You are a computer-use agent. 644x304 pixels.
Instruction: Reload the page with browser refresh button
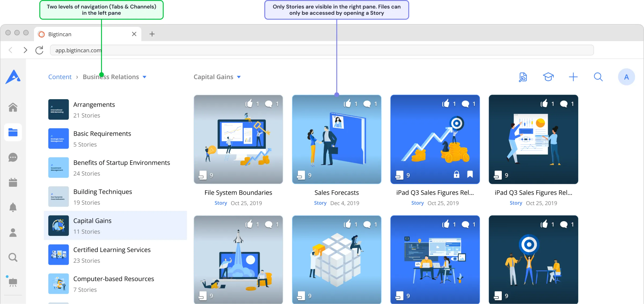[x=39, y=50]
